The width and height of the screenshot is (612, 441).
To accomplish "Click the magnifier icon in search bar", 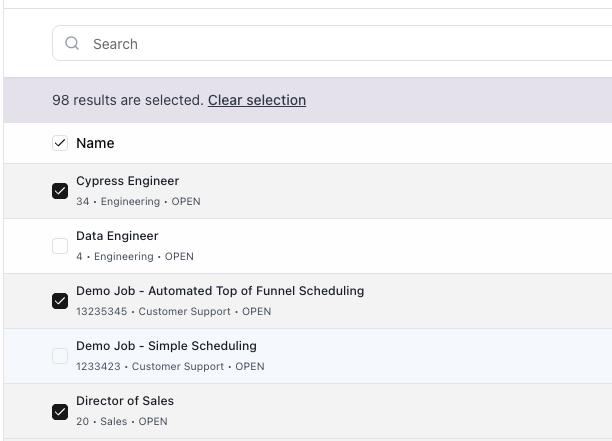I will click(x=72, y=43).
